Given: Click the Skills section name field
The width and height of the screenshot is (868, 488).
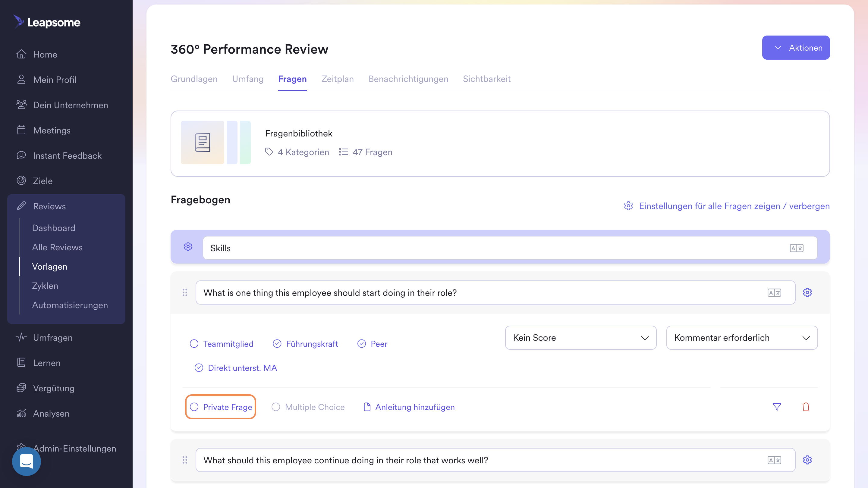Looking at the screenshot, I should click(x=510, y=248).
